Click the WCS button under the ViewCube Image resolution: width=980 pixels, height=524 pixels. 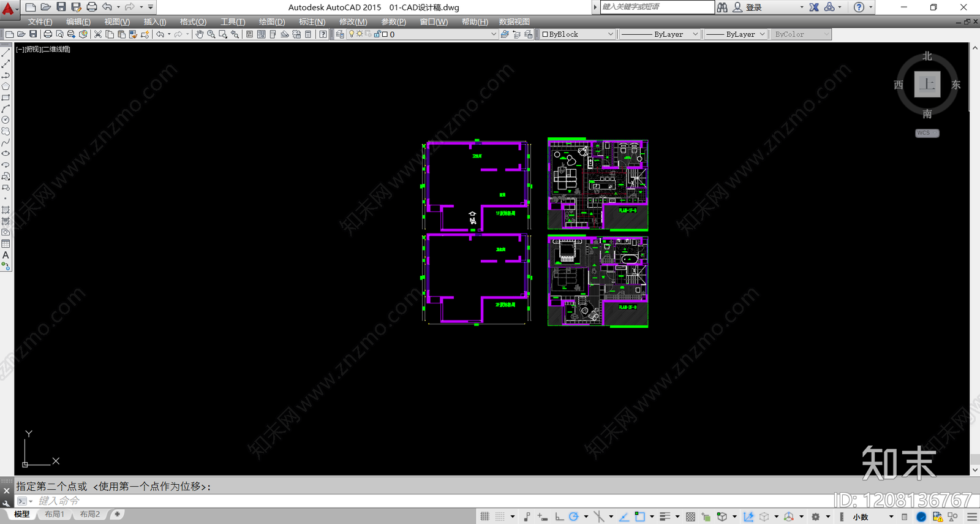click(927, 133)
